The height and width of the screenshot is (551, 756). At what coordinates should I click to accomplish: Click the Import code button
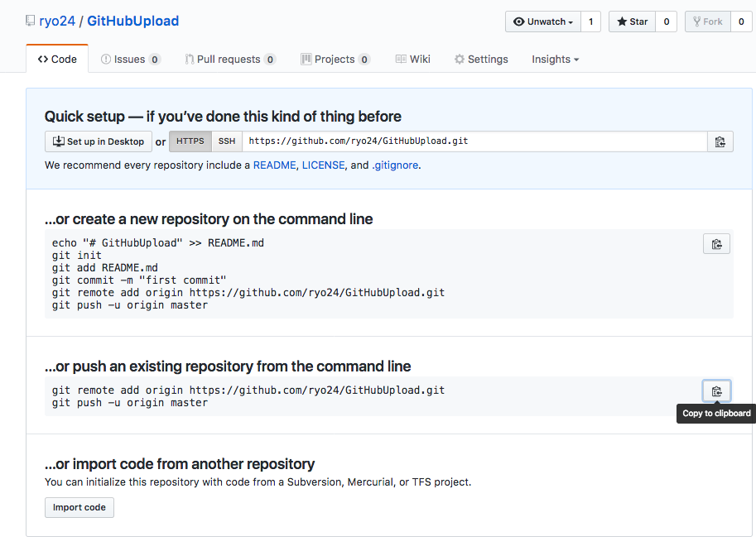click(x=79, y=507)
